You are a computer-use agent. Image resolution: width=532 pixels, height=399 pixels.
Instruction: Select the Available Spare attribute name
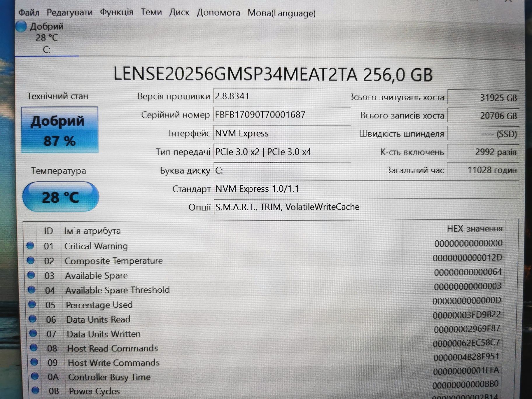(x=96, y=276)
